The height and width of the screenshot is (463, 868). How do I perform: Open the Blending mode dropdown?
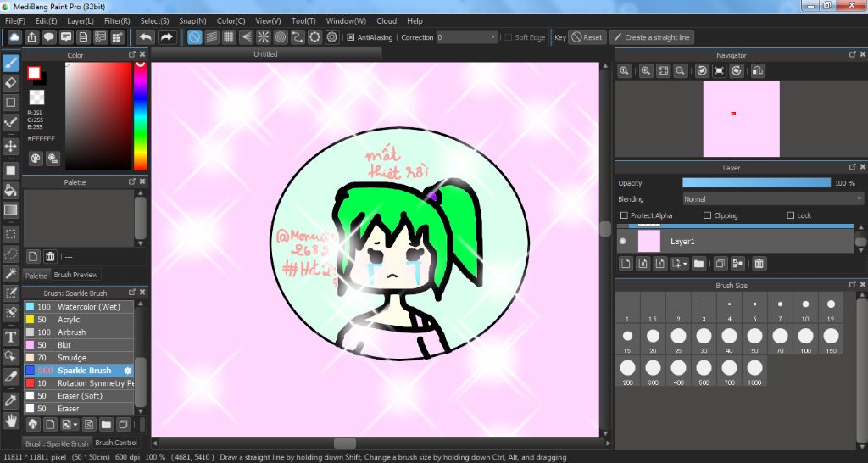(773, 198)
